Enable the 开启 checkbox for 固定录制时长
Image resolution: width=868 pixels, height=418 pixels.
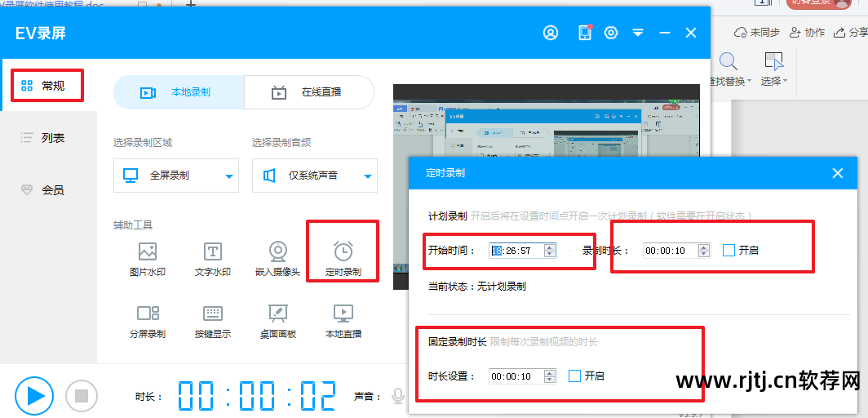pos(575,376)
